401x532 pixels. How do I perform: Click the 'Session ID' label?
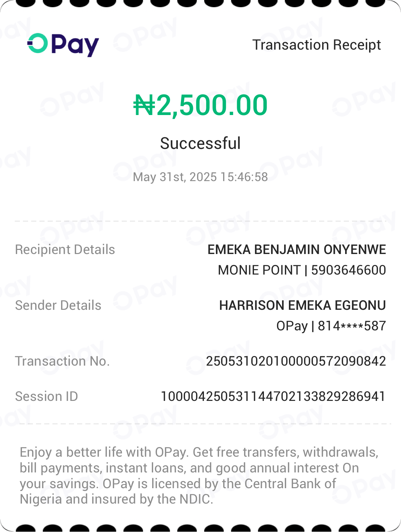pos(46,396)
